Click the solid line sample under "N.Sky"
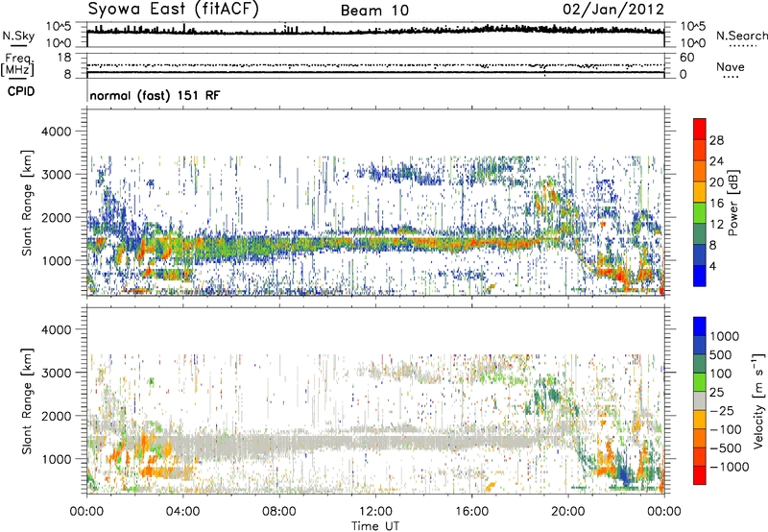Viewport: 768px width, 532px height. [x=19, y=46]
